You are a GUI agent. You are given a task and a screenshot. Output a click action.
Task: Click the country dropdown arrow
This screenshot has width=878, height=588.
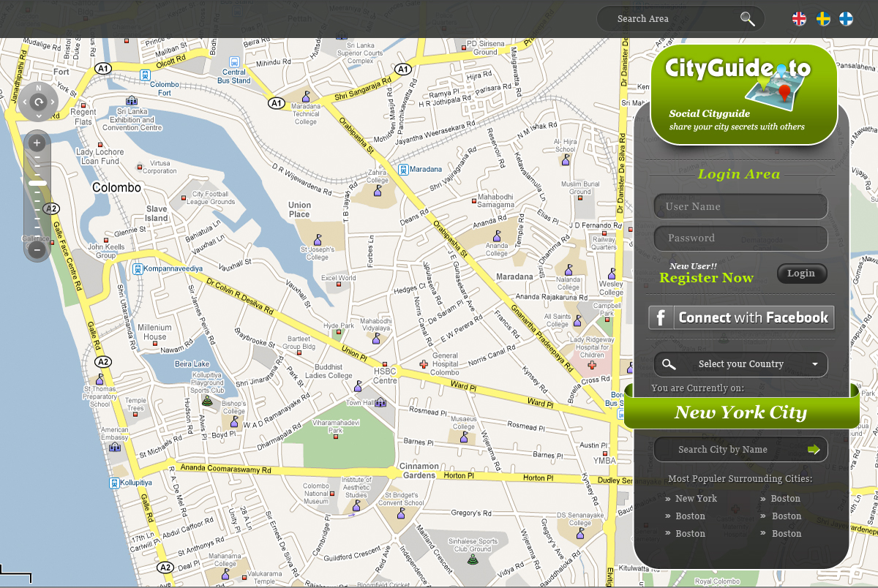click(815, 364)
